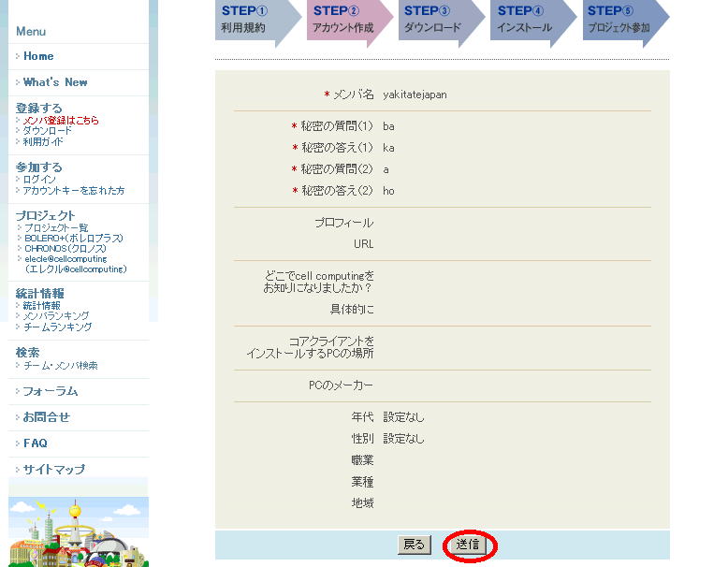The height and width of the screenshot is (567, 728).
Task: Click the 年代 value 設定なし
Action: (403, 417)
